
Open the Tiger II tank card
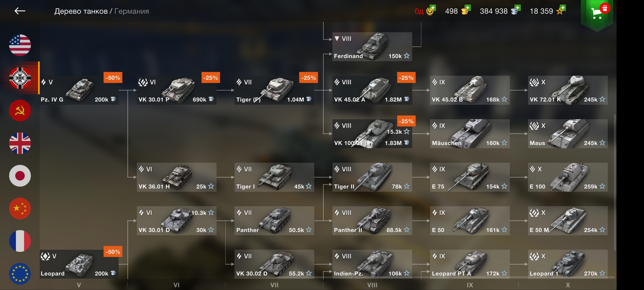click(372, 177)
